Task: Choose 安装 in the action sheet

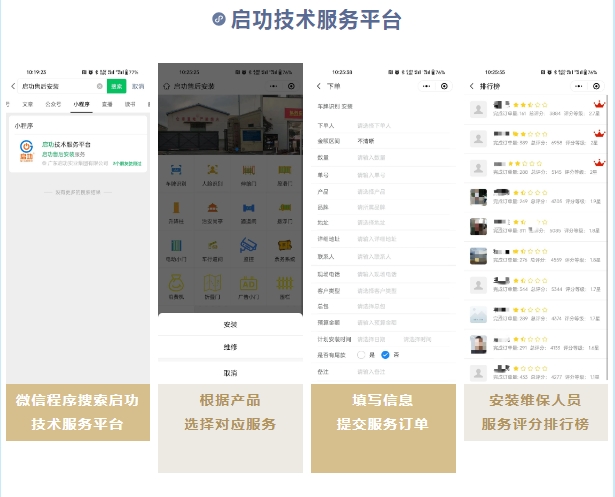Action: click(230, 324)
